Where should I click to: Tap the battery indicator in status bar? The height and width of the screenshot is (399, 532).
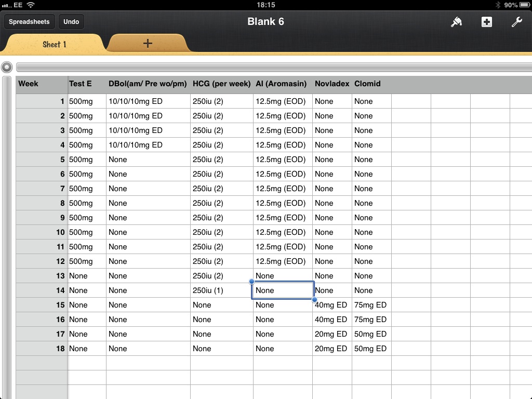tap(525, 5)
